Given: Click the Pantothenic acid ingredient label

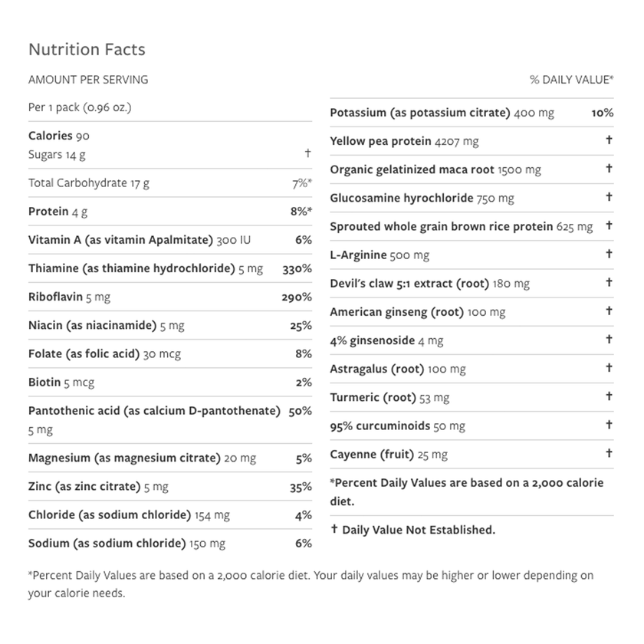Looking at the screenshot, I should click(x=154, y=411).
